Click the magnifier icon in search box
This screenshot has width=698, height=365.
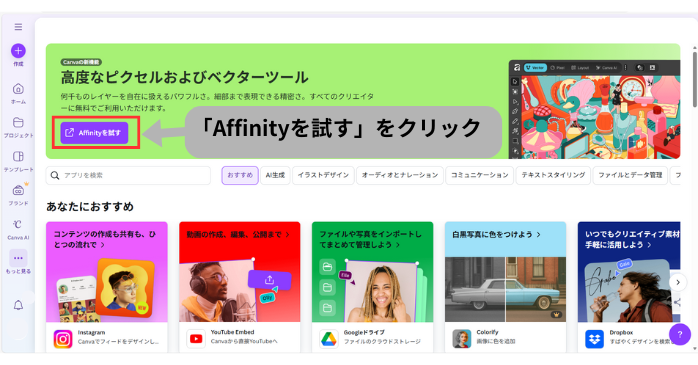pos(55,175)
